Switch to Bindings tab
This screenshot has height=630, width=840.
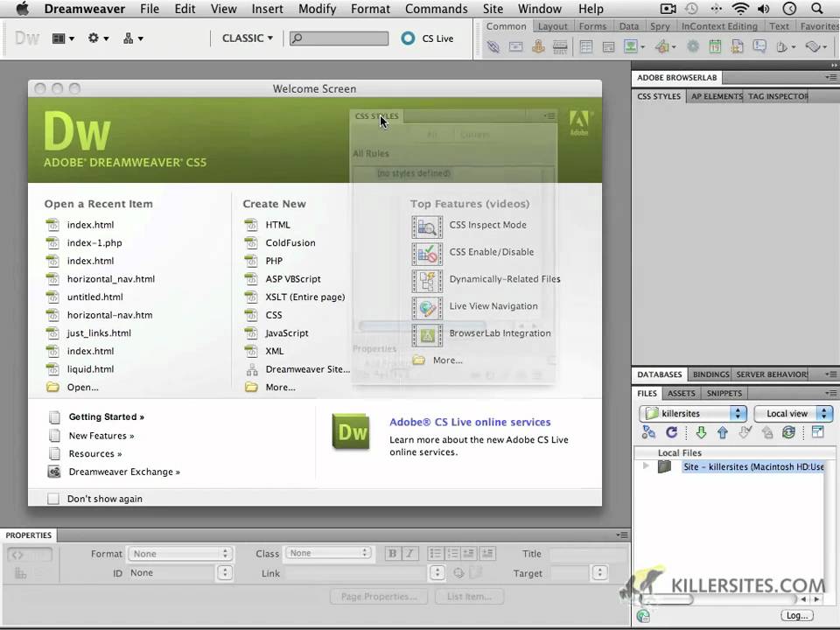(x=710, y=374)
